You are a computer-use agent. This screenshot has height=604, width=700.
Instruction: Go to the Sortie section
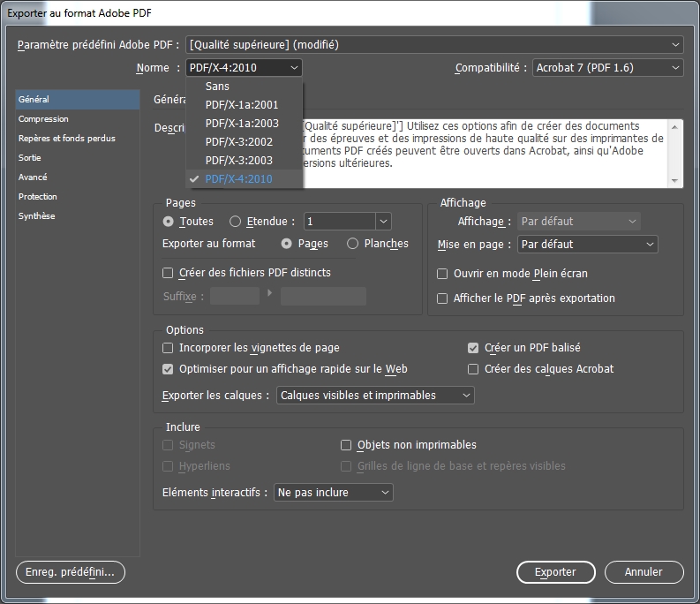(78, 158)
